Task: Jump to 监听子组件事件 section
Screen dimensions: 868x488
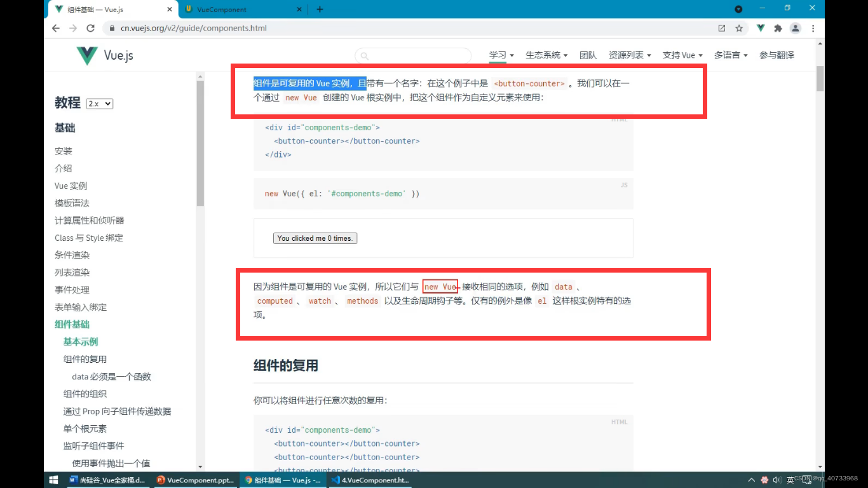Action: coord(93,445)
